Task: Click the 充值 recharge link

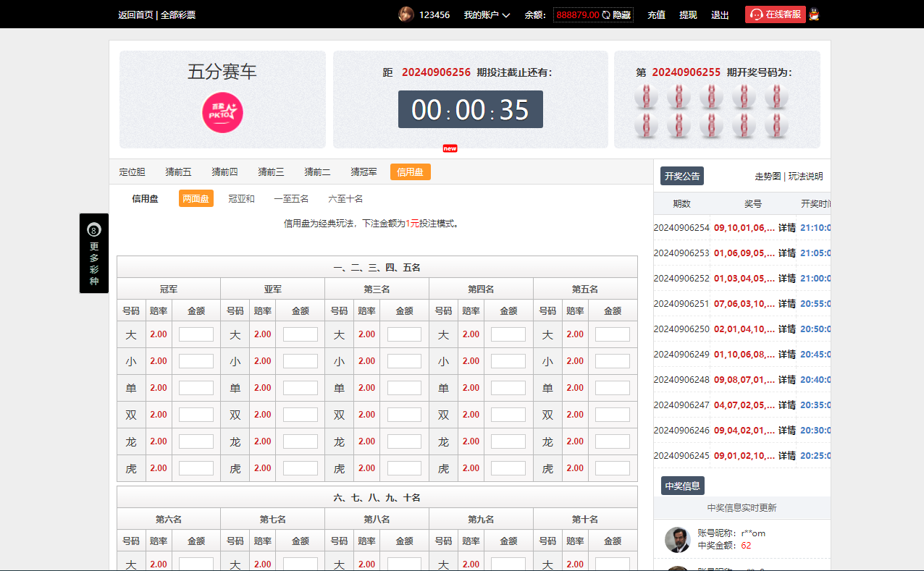Action: coord(656,14)
